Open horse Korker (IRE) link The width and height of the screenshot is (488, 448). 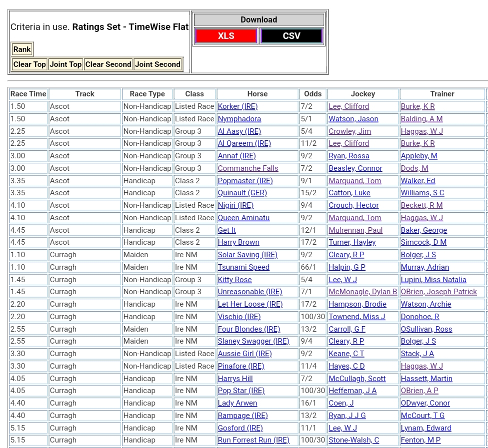click(237, 106)
